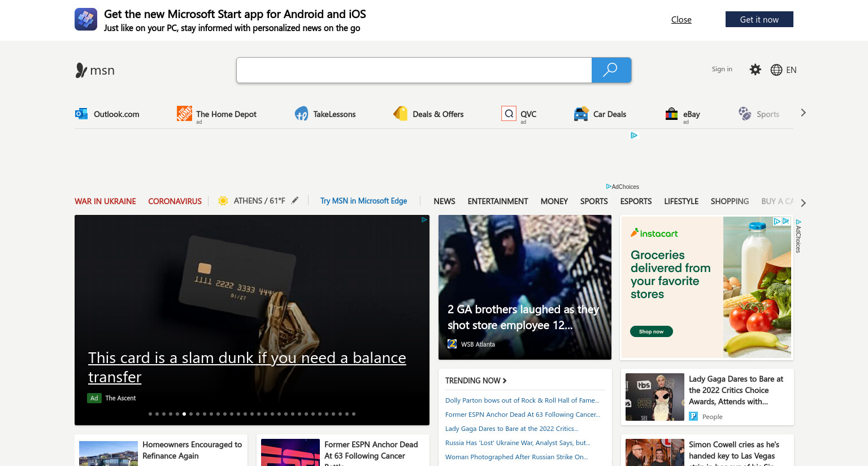Open the SHOPPING tab
The width and height of the screenshot is (868, 466).
[730, 201]
